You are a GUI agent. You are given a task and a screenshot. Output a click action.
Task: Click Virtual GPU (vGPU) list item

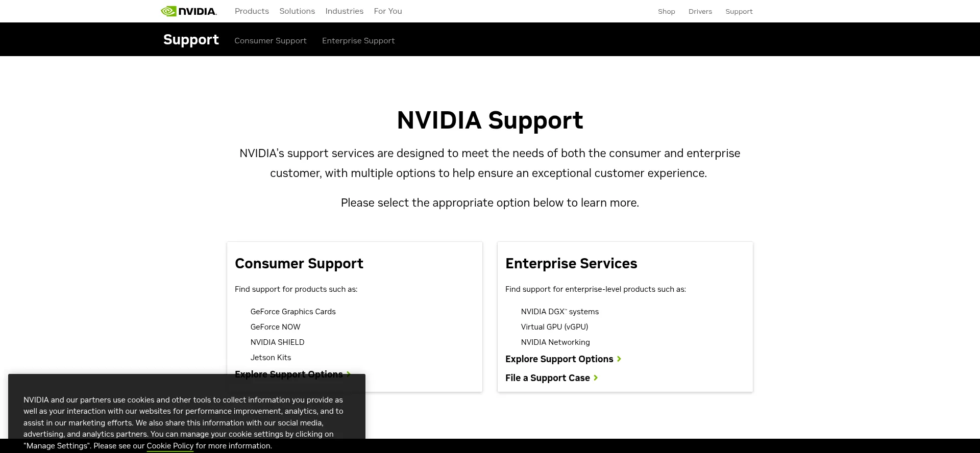[554, 327]
